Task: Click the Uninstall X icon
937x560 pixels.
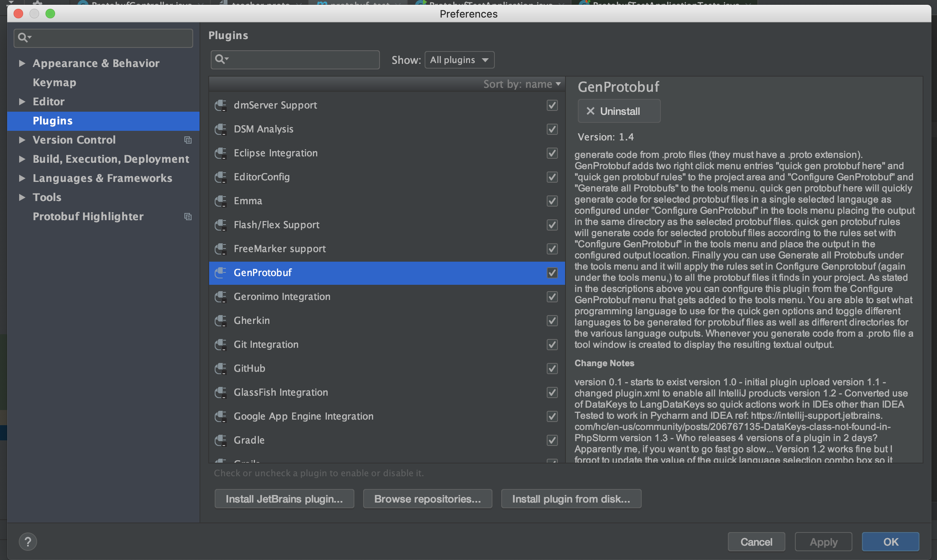Action: tap(591, 111)
